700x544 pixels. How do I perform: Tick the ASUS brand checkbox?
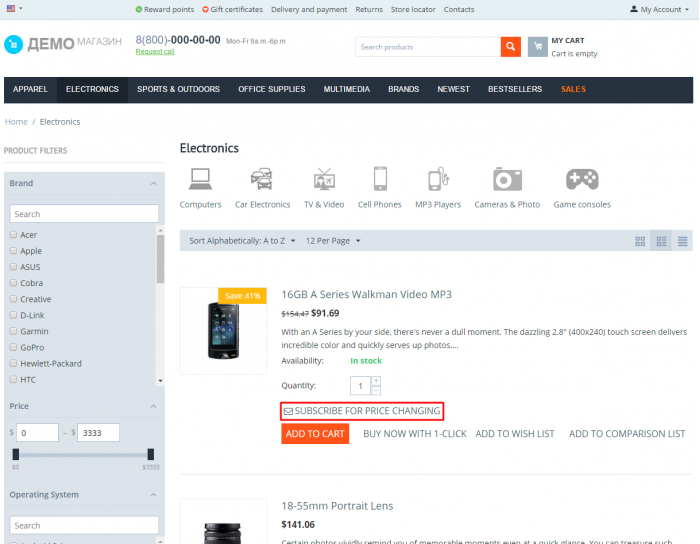13,266
